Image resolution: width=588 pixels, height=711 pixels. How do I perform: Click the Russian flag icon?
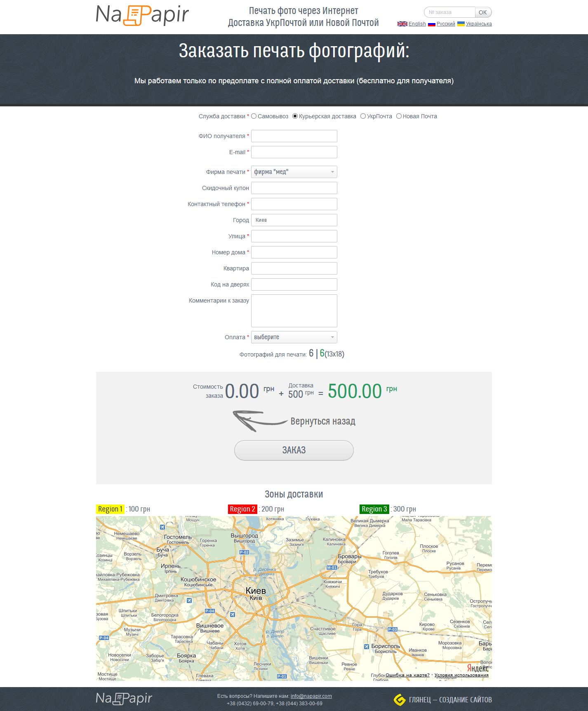click(x=431, y=24)
